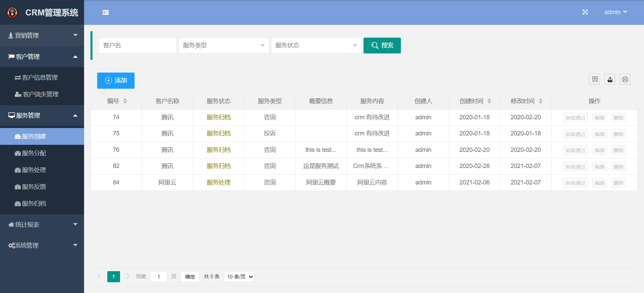Sort by 修改时间 column arrows

541,101
